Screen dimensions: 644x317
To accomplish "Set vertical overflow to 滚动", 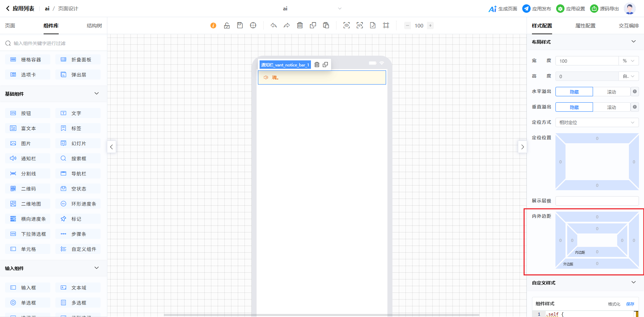I will click(x=611, y=107).
